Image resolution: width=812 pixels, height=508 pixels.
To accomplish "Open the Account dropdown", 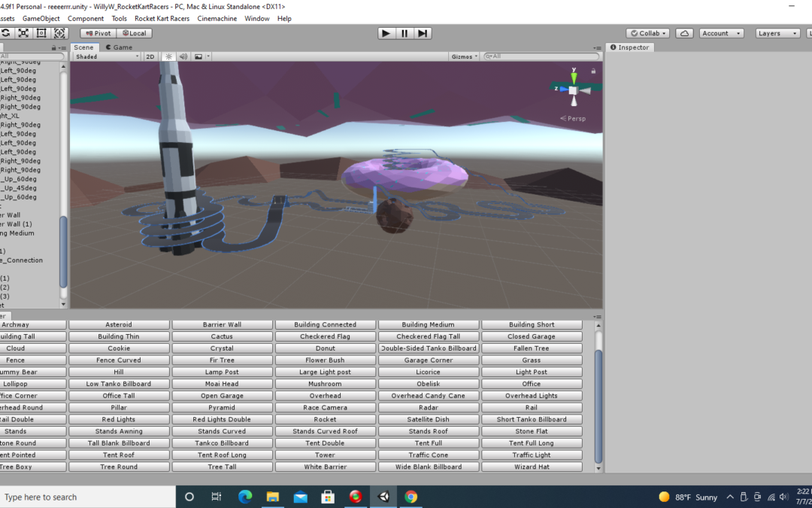I will click(721, 33).
